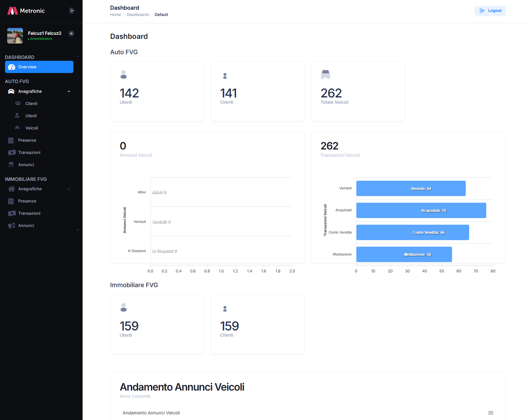Viewport: 531px width, 420px height.
Task: Click the Immobiliare Annunci megaphone icon
Action: click(12, 226)
